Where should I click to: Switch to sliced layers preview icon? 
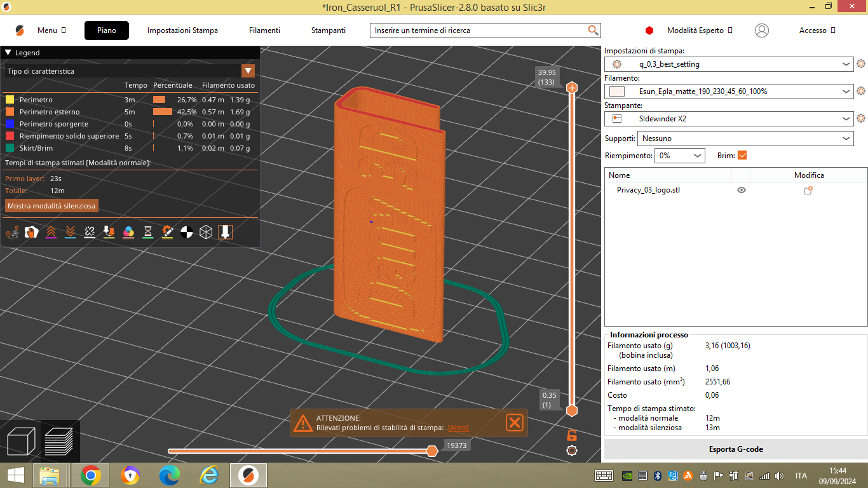coord(59,441)
